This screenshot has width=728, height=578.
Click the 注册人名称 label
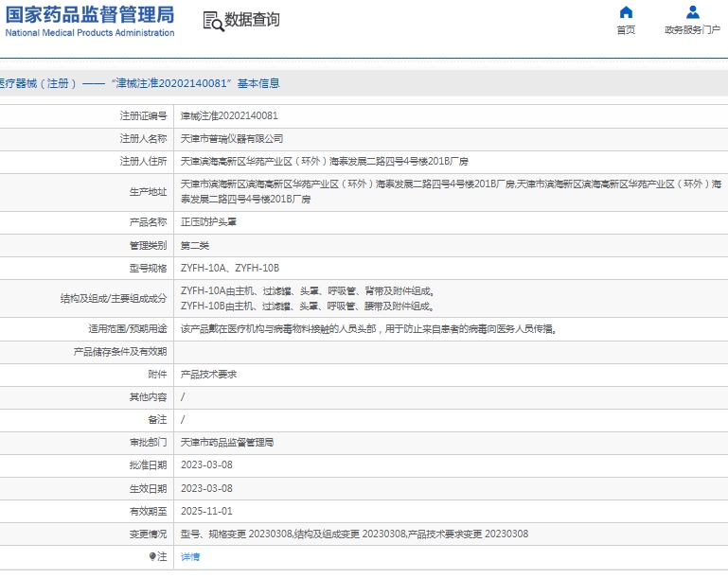coord(143,139)
